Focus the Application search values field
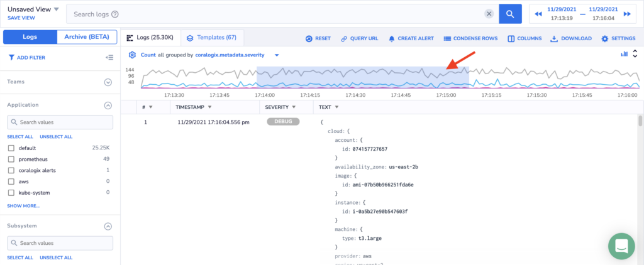Image resolution: width=644 pixels, height=265 pixels. point(60,122)
